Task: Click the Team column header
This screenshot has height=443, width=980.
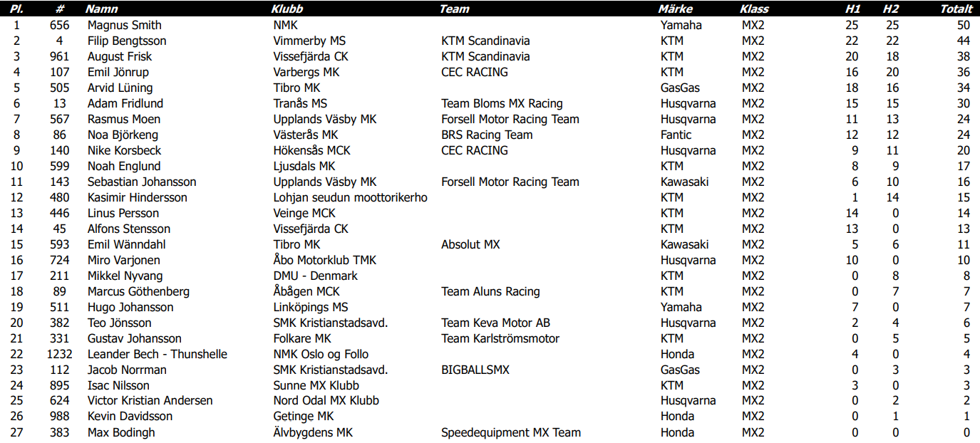Action: [x=454, y=9]
